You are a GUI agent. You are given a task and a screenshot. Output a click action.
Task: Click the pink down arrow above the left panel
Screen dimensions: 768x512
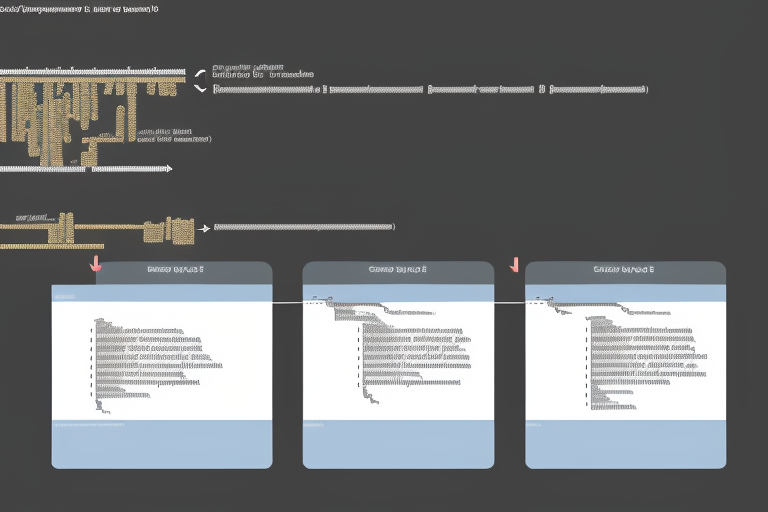point(95,264)
